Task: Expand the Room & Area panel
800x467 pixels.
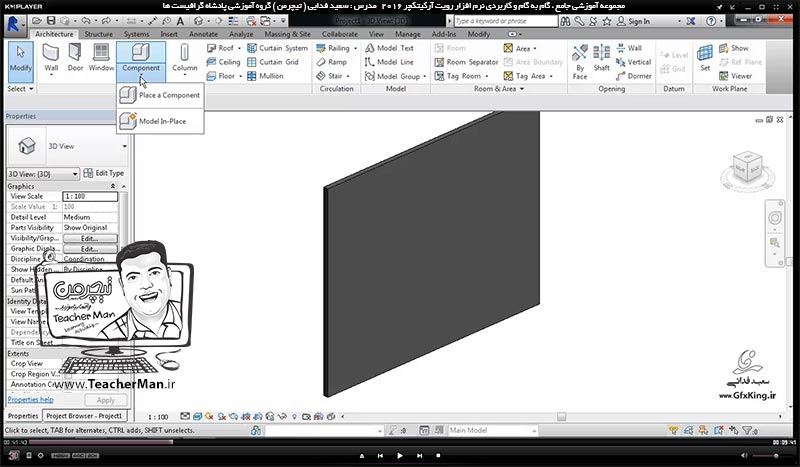Action: click(x=522, y=89)
